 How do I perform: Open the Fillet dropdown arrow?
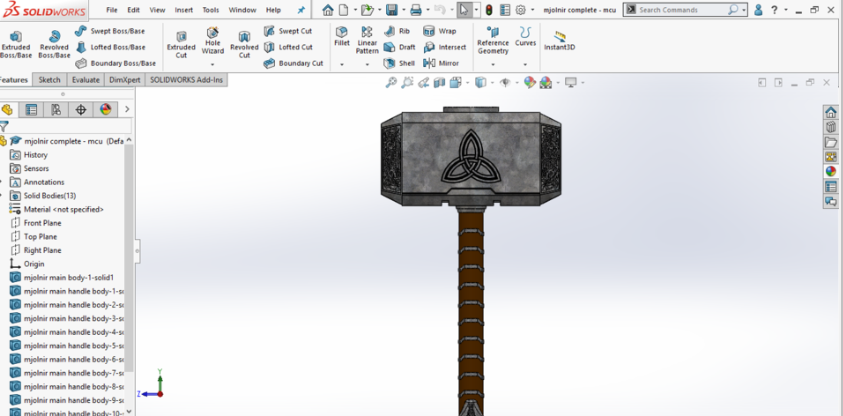[342, 64]
